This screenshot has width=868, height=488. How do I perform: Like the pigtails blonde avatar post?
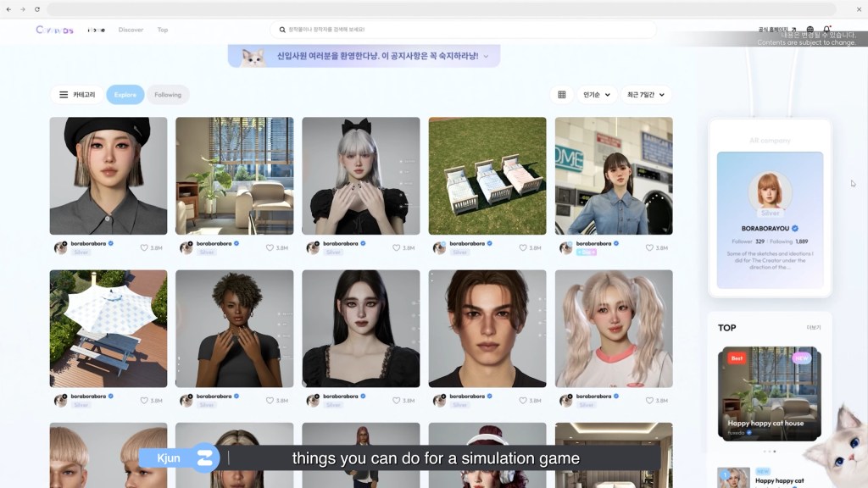[650, 401]
